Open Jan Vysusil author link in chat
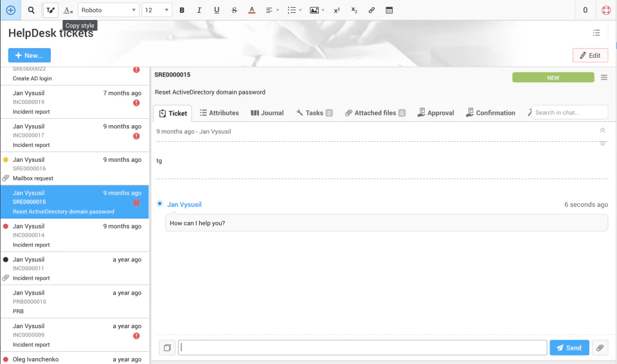 tap(184, 204)
